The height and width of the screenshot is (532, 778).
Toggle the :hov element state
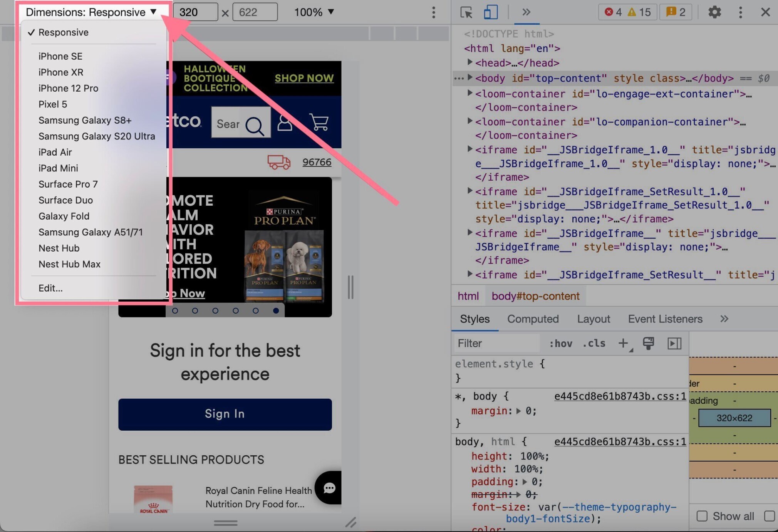(x=561, y=343)
